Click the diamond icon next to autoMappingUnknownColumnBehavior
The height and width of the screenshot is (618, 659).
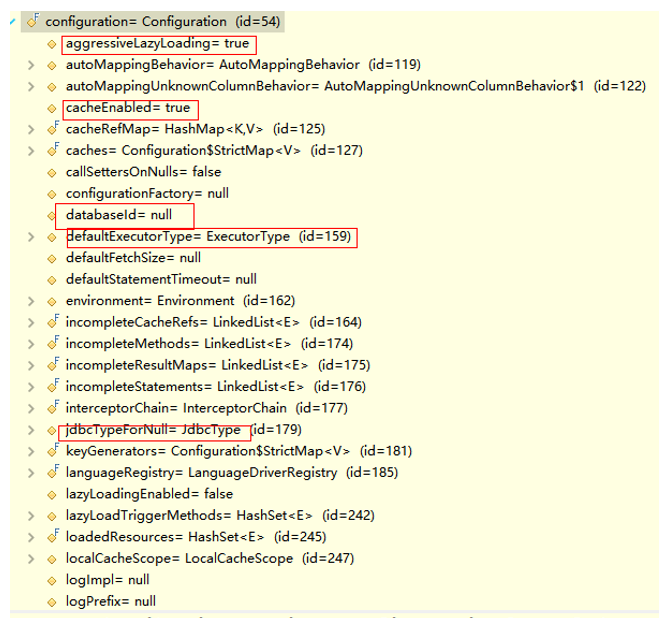(x=52, y=87)
